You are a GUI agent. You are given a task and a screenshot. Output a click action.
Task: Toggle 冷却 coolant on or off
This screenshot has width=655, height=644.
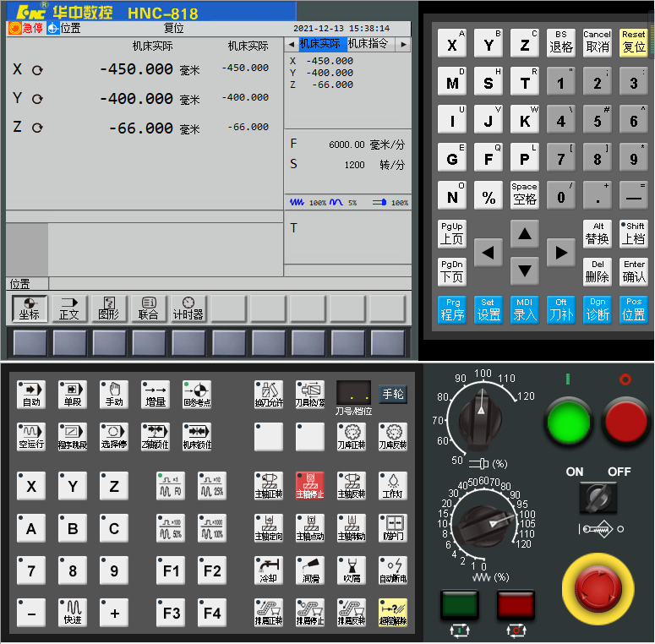click(269, 570)
